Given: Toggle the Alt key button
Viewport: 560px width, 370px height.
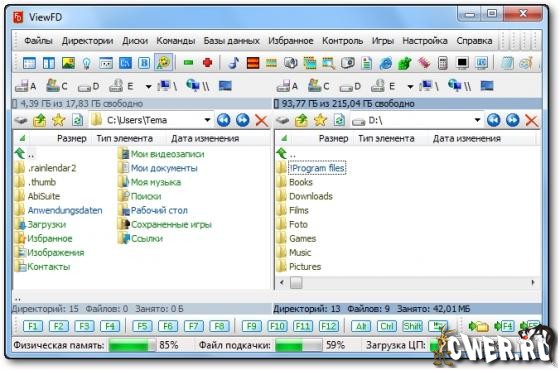Looking at the screenshot, I should 361,326.
